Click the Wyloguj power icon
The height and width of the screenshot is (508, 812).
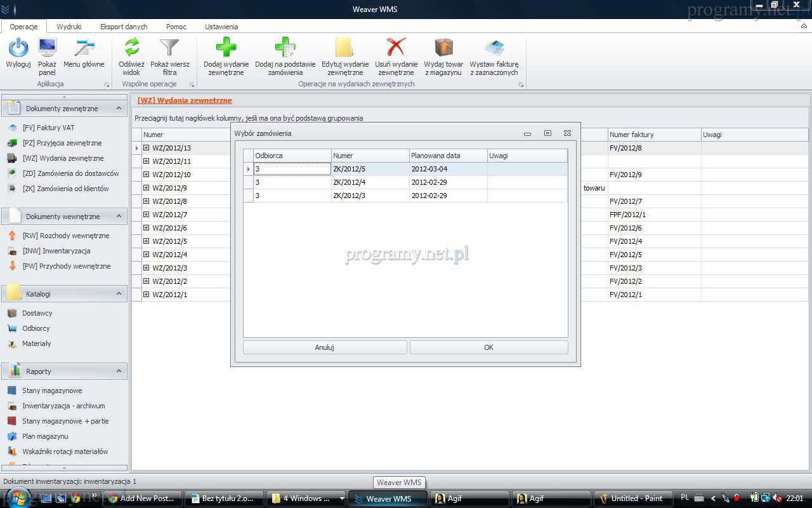18,48
